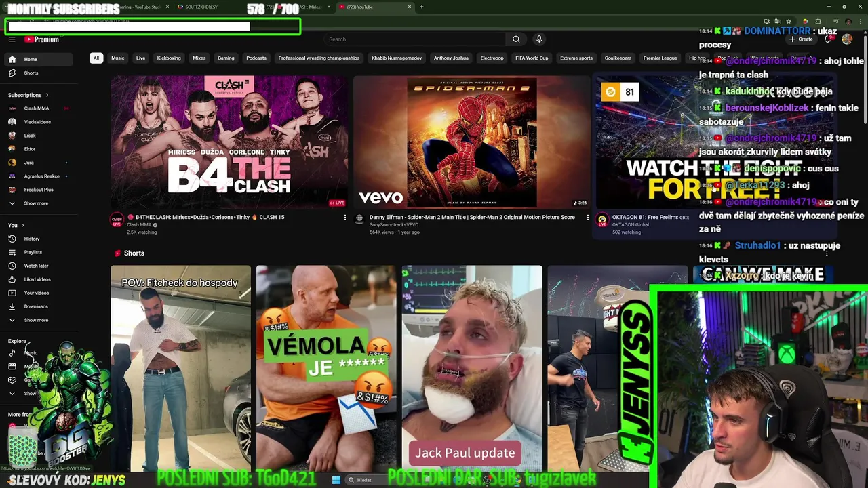
Task: Select the Gaming filter chip
Action: 226,58
